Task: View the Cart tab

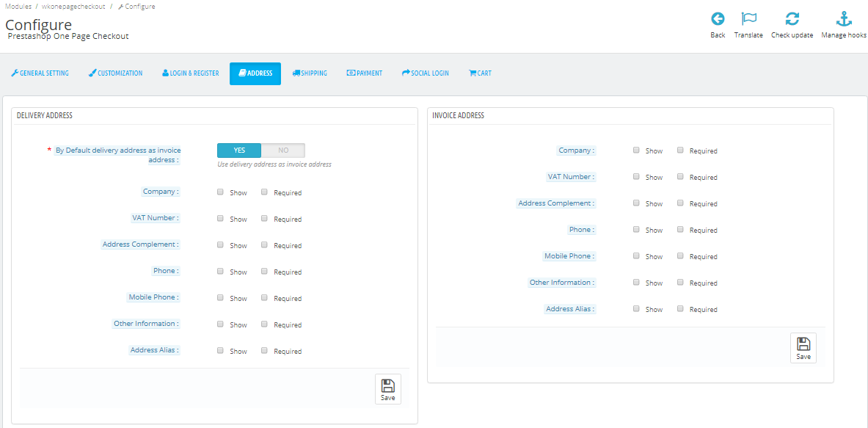Action: [x=480, y=73]
